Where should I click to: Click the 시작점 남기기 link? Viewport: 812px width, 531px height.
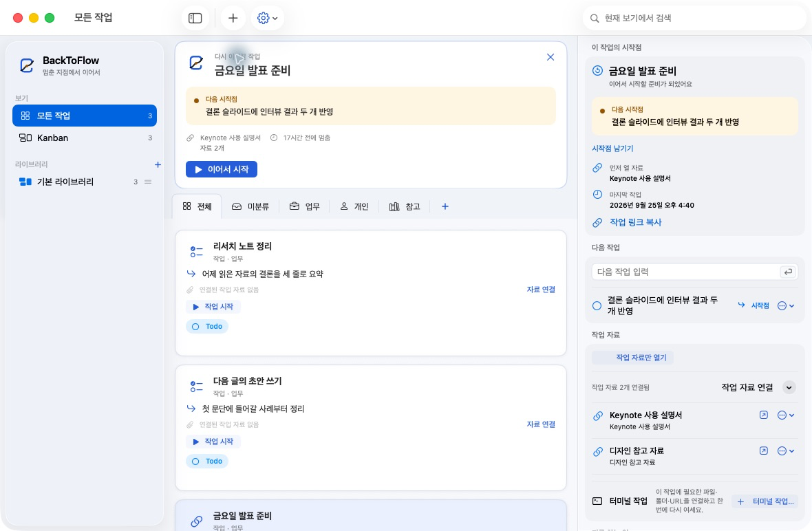pos(612,149)
